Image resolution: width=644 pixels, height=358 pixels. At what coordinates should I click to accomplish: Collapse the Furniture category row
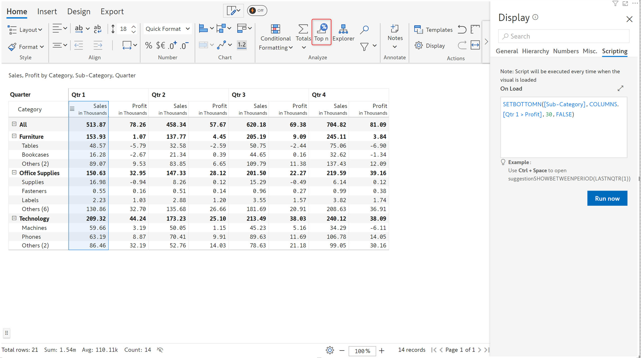(14, 136)
